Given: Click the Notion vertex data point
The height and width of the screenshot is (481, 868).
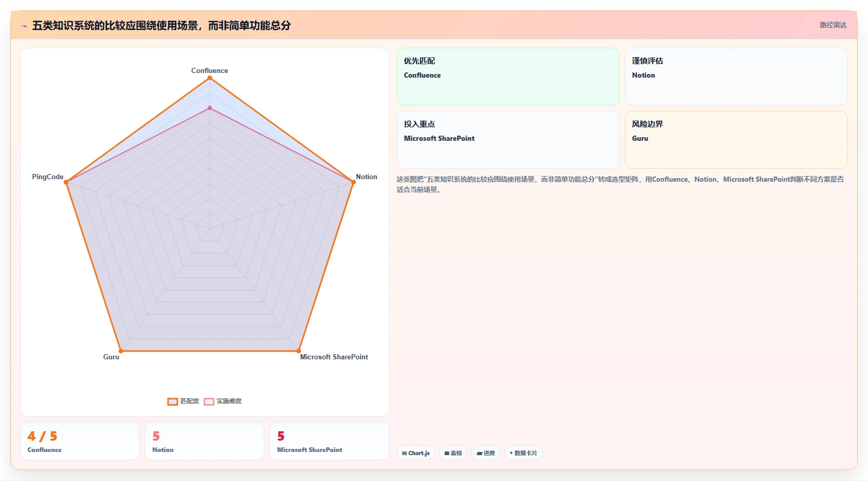Looking at the screenshot, I should (x=353, y=182).
